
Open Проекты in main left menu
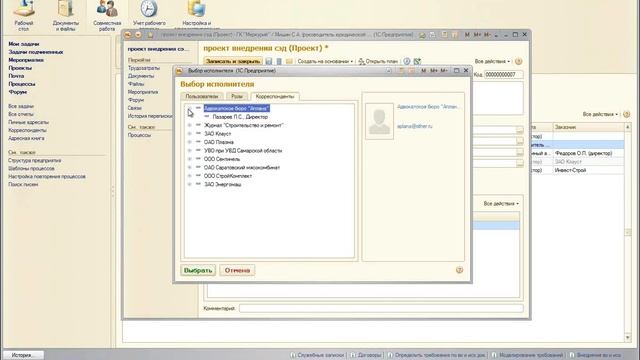click(20, 68)
